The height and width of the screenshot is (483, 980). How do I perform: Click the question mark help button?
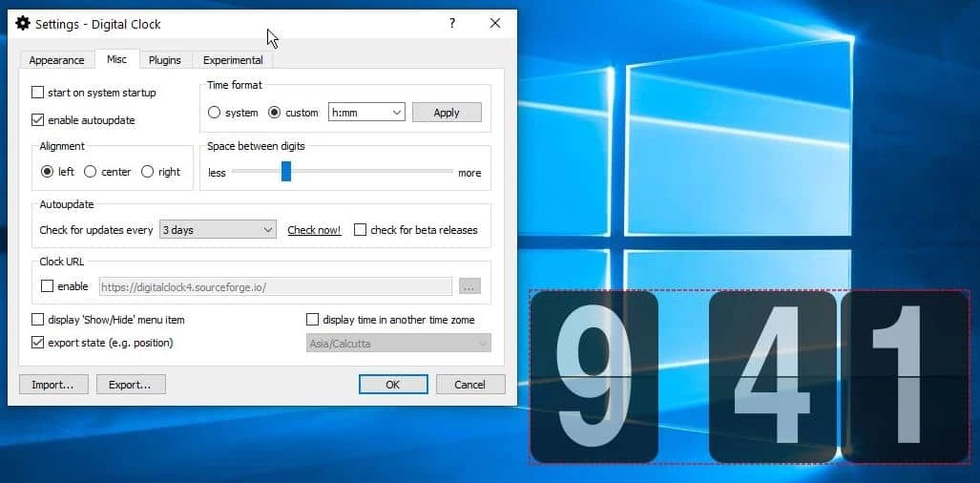coord(452,24)
